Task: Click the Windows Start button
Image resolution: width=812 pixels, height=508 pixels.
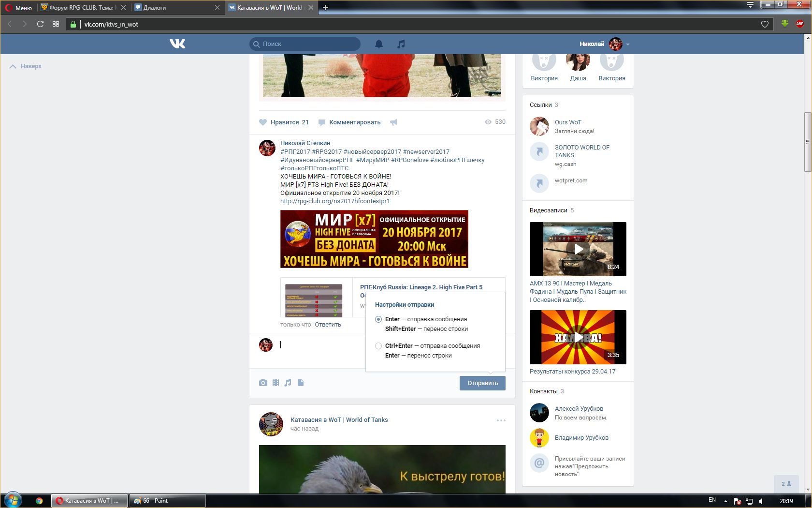Action: tap(13, 500)
